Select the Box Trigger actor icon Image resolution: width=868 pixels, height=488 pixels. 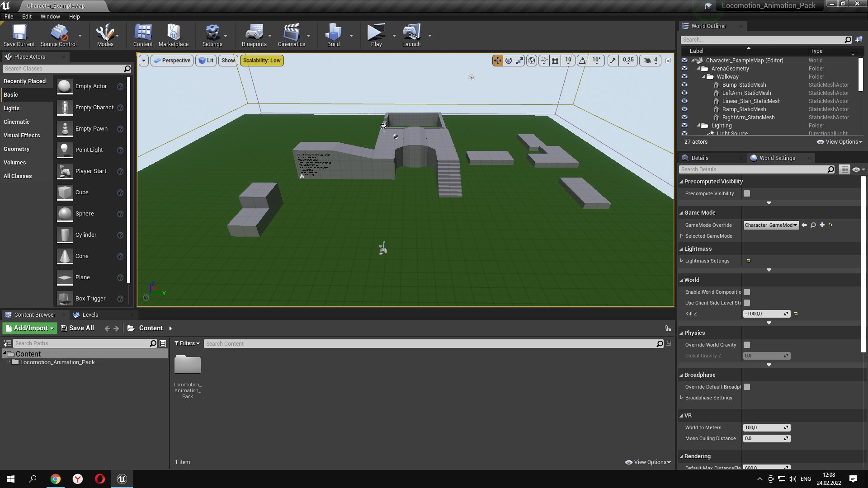[x=65, y=299]
